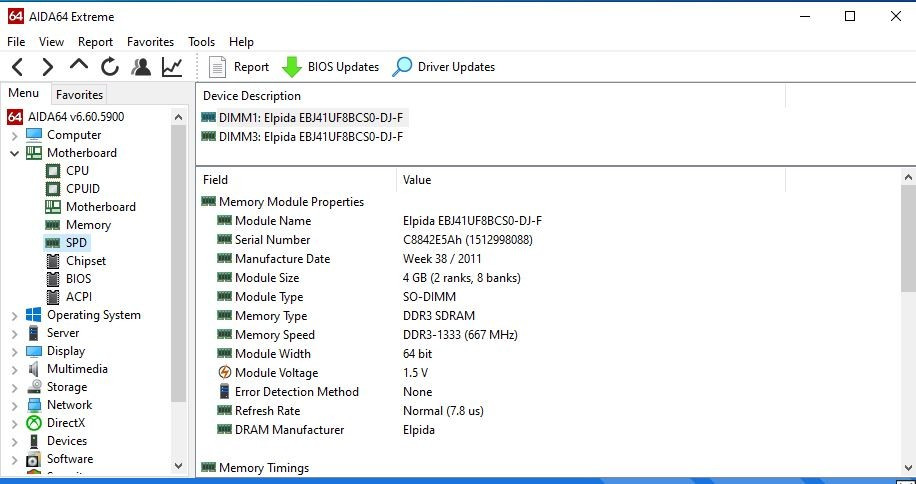Expand the Server node
This screenshot has width=916, height=484.
tap(15, 334)
